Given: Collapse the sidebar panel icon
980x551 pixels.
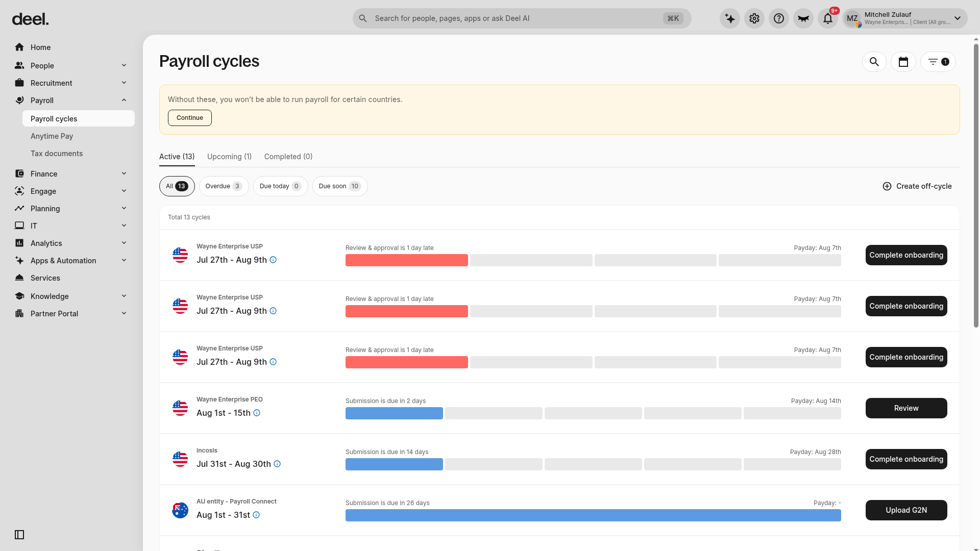Looking at the screenshot, I should [19, 535].
